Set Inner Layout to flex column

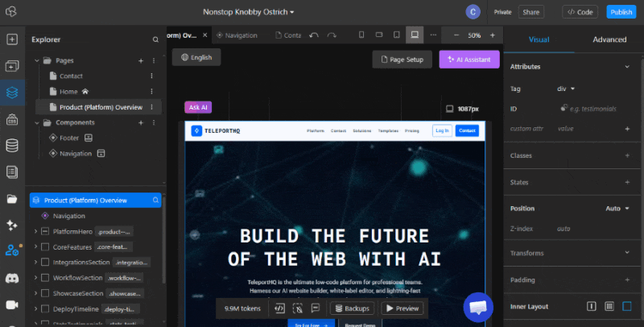click(x=592, y=306)
